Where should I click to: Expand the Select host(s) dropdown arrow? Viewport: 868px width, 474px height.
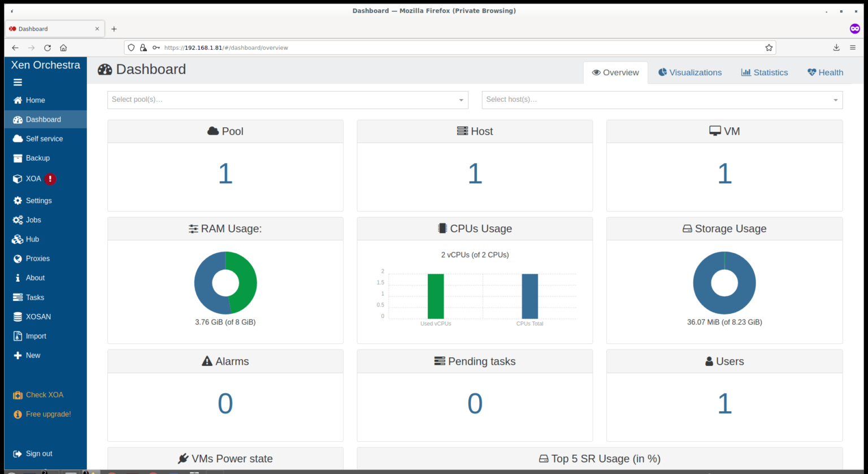point(835,100)
